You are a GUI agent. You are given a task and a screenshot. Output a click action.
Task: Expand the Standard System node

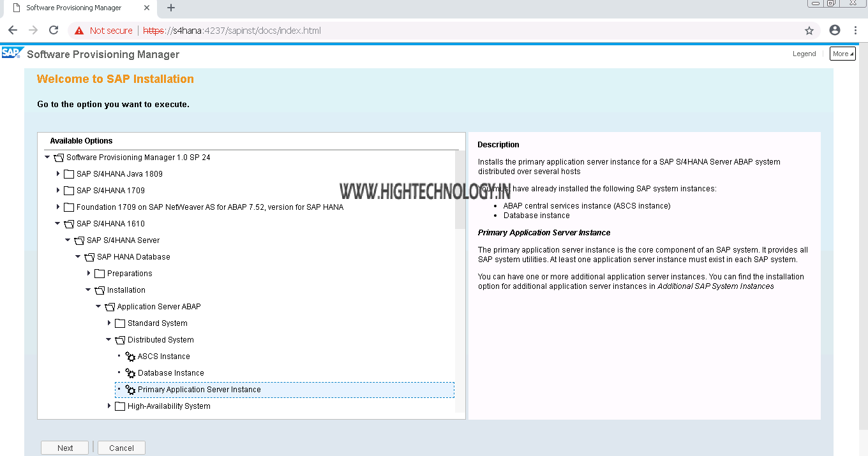tap(109, 323)
